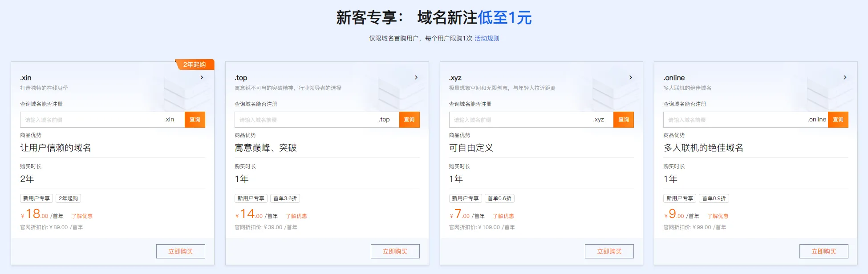Click 新用户专享 tag on .xin card
868x274 pixels.
(x=37, y=198)
